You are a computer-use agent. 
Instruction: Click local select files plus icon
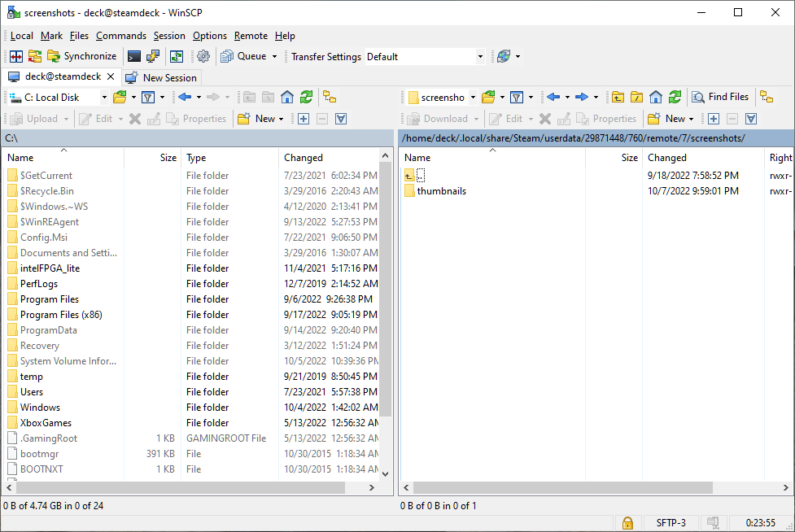pos(304,119)
